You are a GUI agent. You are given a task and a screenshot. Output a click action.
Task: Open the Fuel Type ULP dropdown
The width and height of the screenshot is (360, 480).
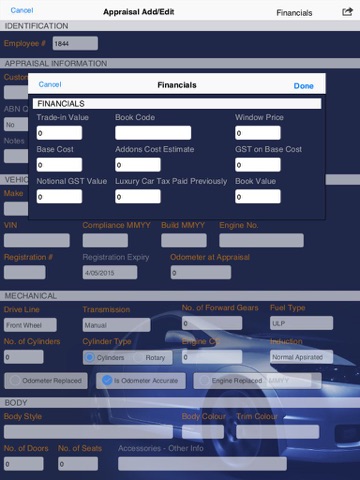[301, 323]
